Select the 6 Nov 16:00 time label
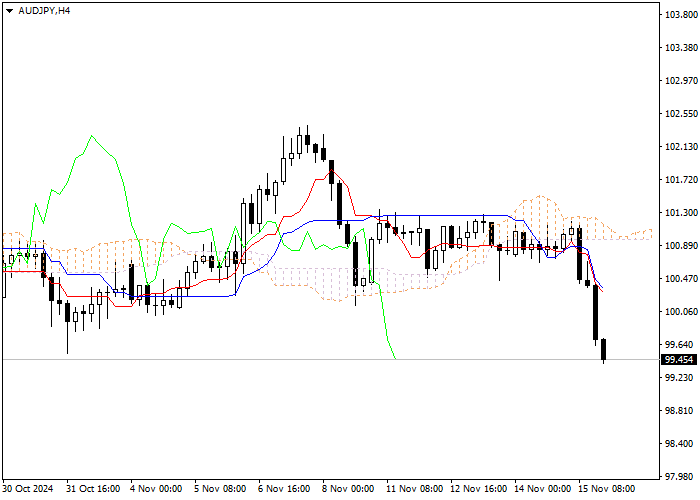This screenshot has width=700, height=500. click(284, 489)
